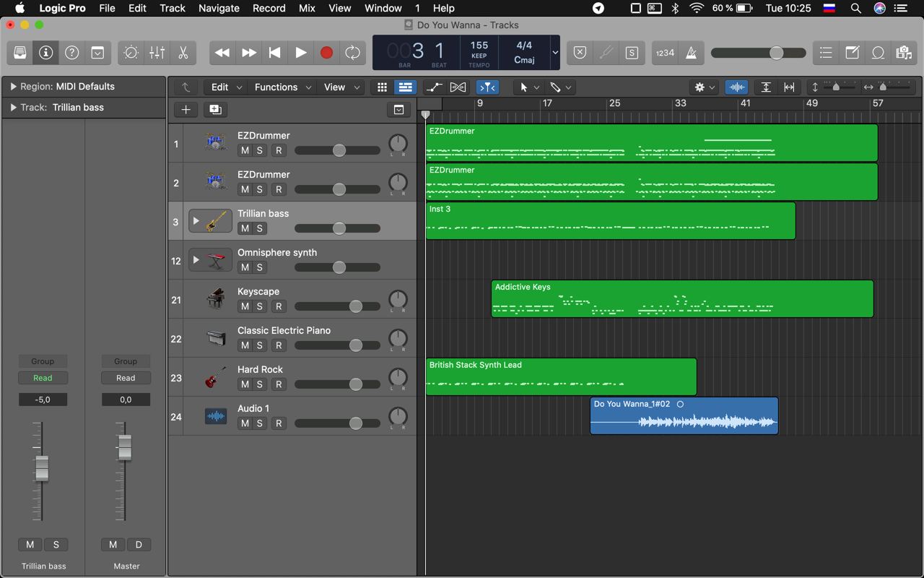
Task: Show the Loop Browser
Action: 878,53
